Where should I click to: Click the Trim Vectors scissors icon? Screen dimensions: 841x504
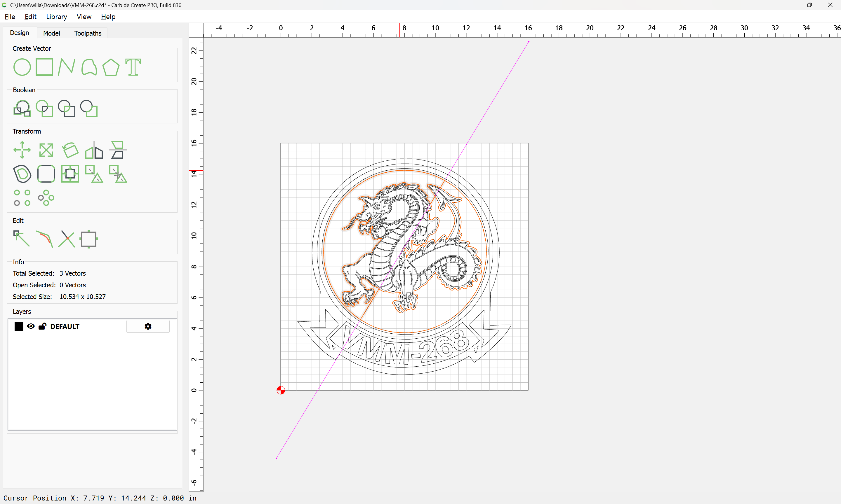click(x=66, y=239)
